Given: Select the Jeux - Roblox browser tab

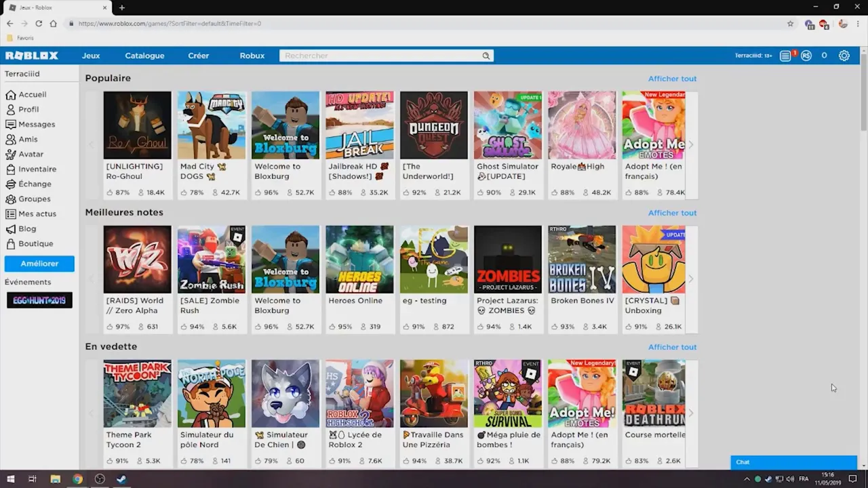Looking at the screenshot, I should point(58,7).
